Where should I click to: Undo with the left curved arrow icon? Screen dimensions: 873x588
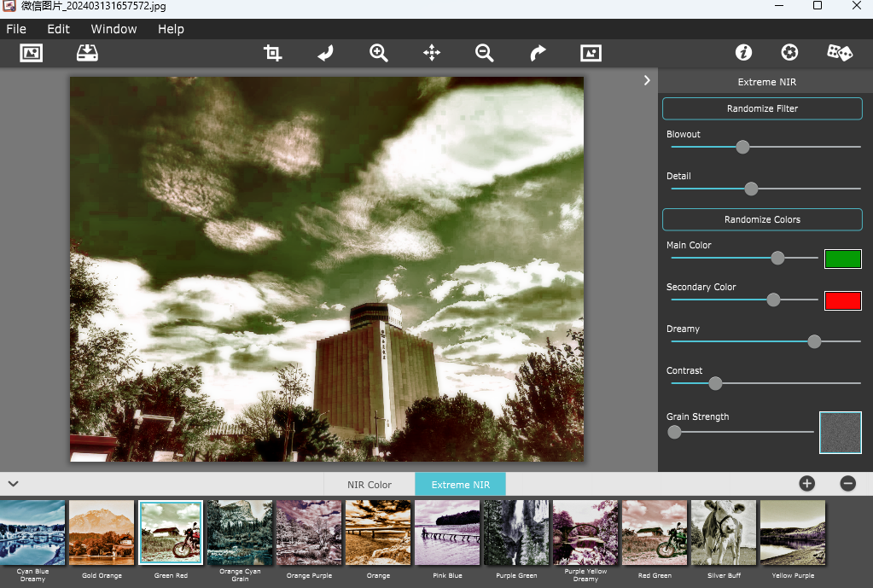[x=326, y=53]
